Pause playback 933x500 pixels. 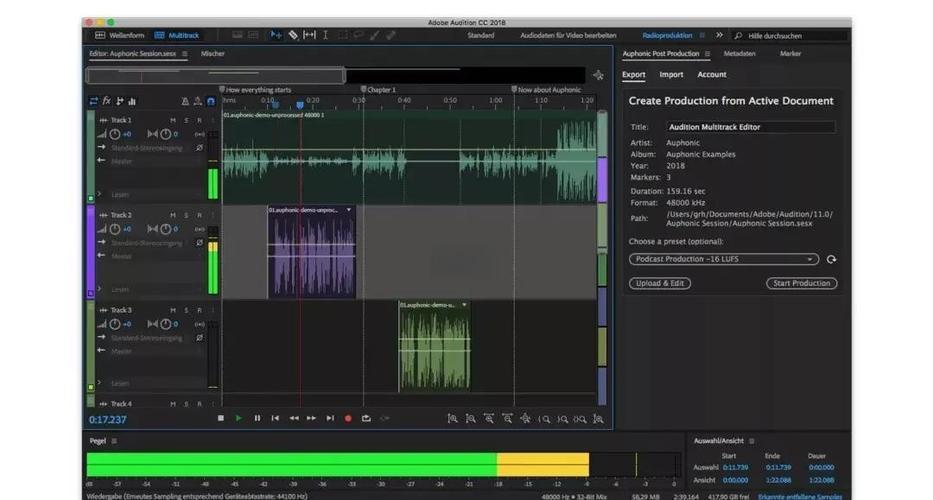tap(257, 418)
